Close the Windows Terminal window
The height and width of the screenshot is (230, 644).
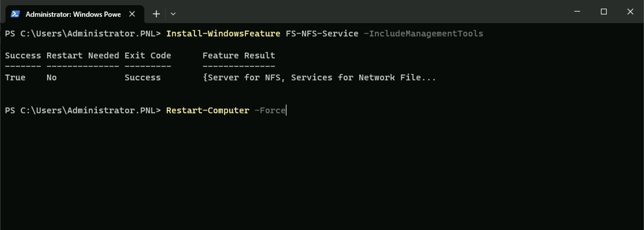coord(630,12)
